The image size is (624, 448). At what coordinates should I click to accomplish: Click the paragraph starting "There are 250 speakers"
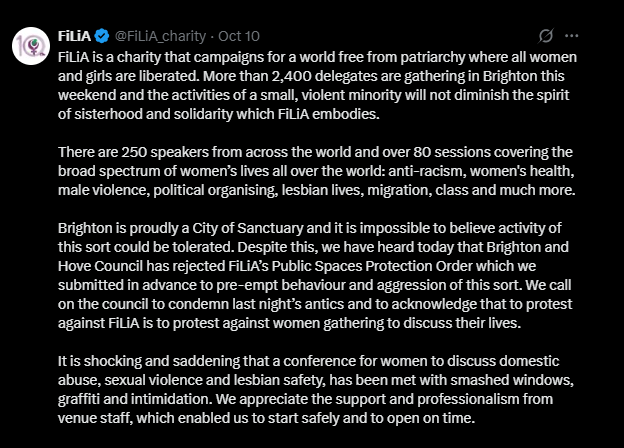328,171
